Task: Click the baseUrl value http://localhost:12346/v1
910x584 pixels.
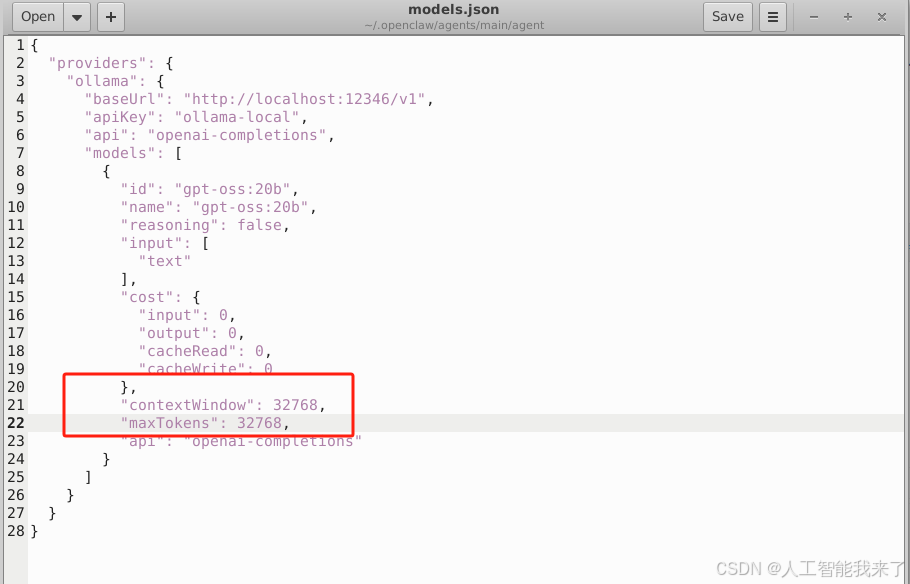Action: point(304,99)
